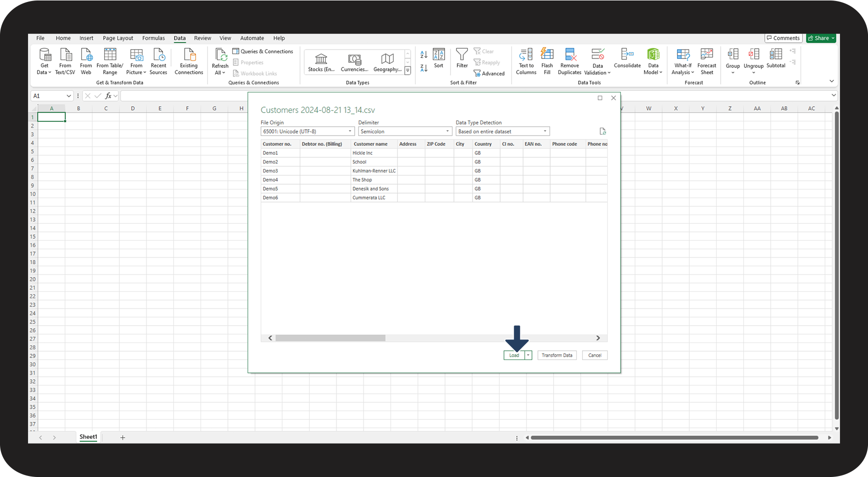Open the Delimiter dropdown set to Semicolon
Viewport: 868px width, 477px height.
tap(447, 131)
